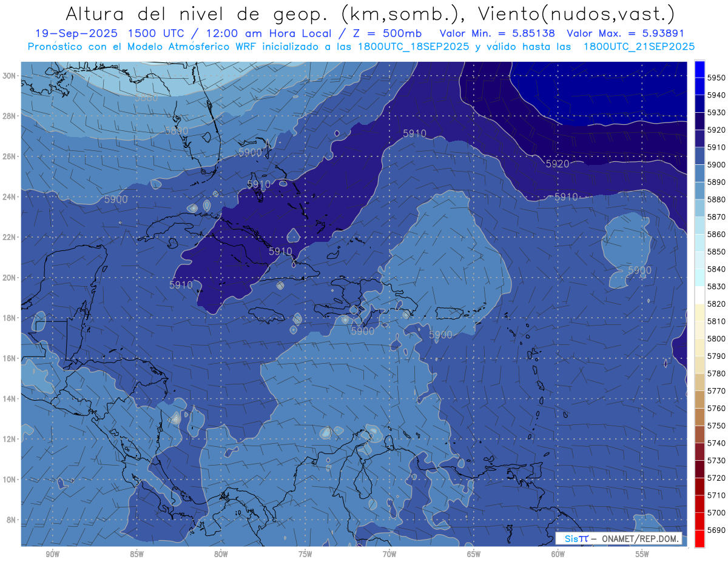Click the 5900 contour label near 55W
This screenshot has width=728, height=562.
639,270
